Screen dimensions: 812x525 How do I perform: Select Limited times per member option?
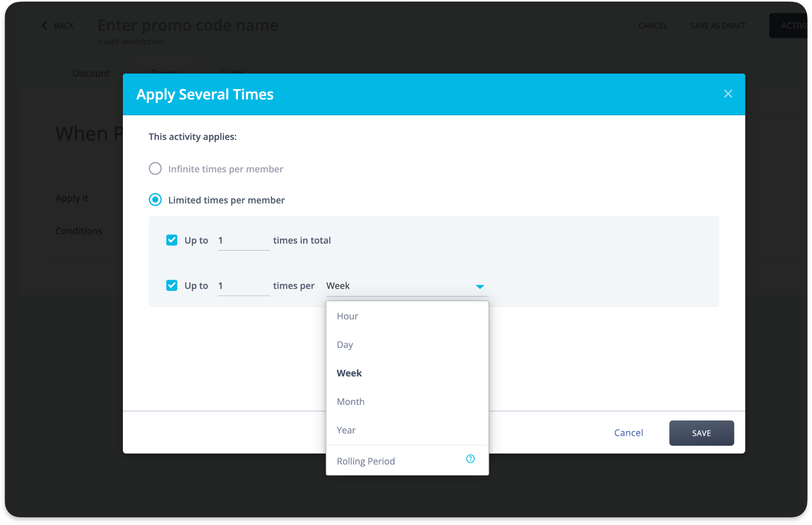(155, 200)
